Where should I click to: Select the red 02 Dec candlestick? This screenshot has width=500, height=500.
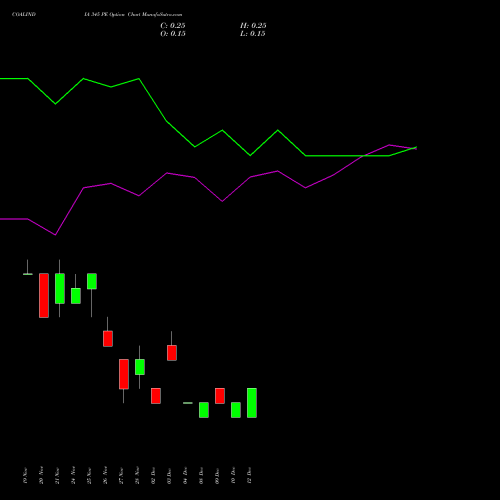[156, 396]
